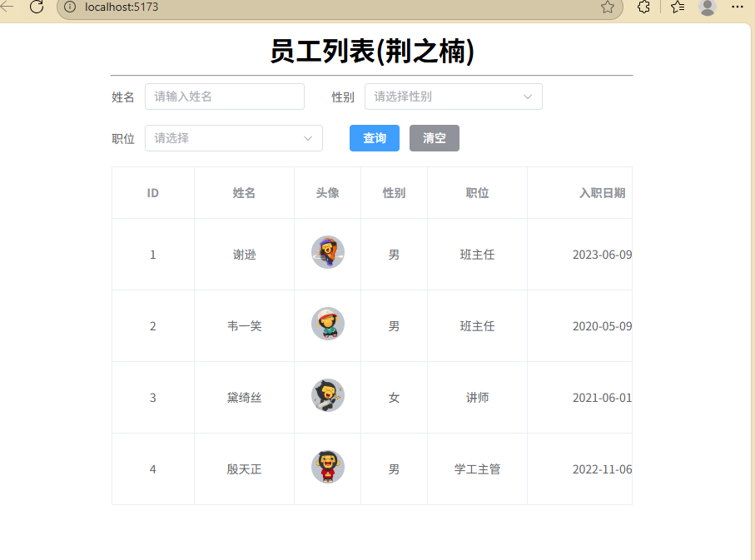This screenshot has width=755, height=560.
Task: Open the browser extensions puzzle icon
Action: tap(643, 7)
